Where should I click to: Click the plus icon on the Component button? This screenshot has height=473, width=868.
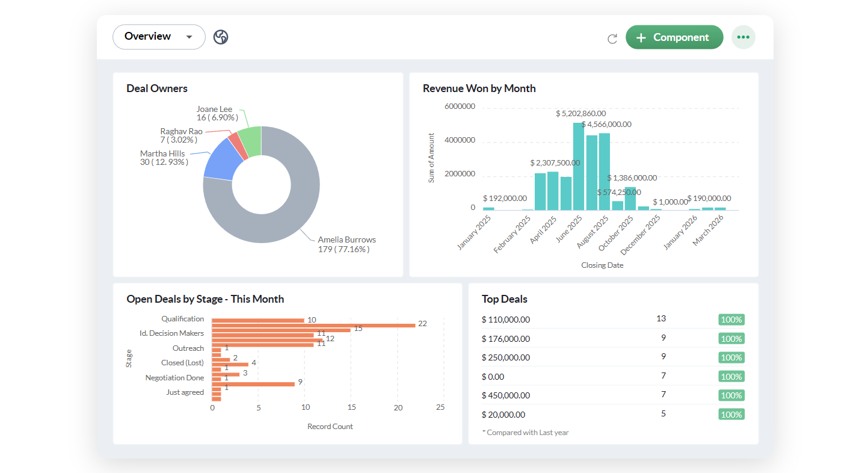pos(641,38)
